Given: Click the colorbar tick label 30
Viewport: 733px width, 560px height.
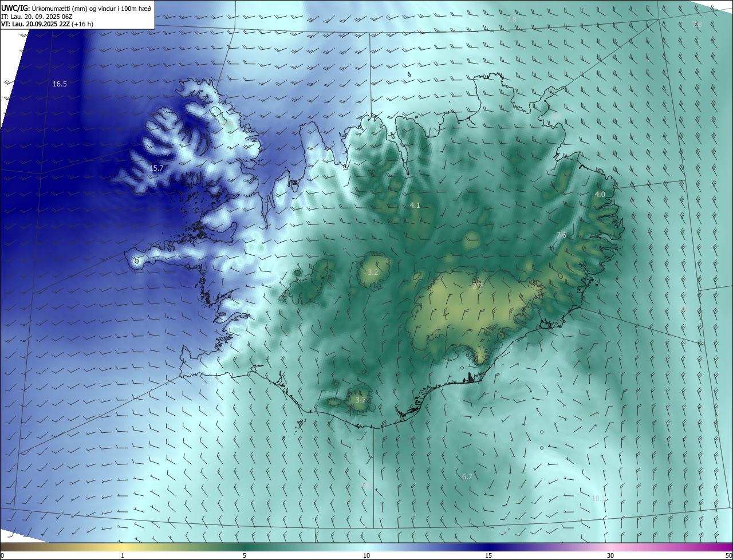Looking at the screenshot, I should point(610,555).
